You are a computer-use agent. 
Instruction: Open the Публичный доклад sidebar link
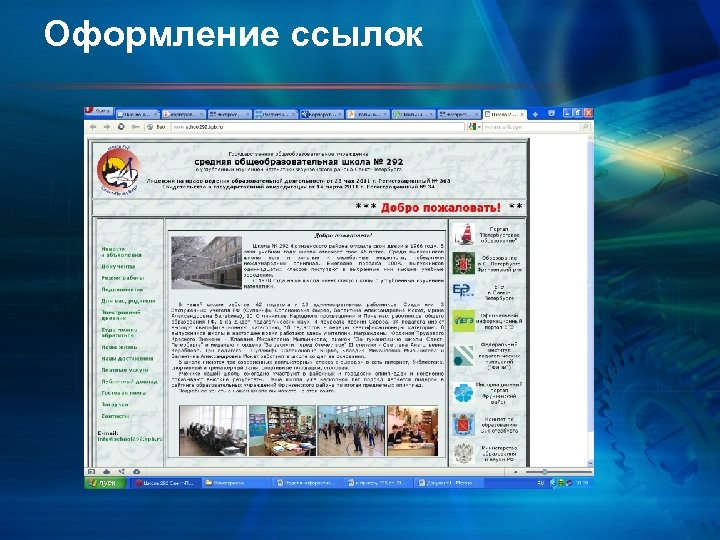(x=129, y=381)
